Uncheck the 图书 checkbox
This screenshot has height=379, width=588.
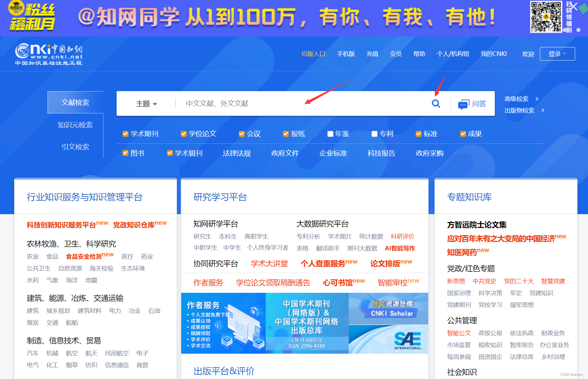tap(125, 153)
